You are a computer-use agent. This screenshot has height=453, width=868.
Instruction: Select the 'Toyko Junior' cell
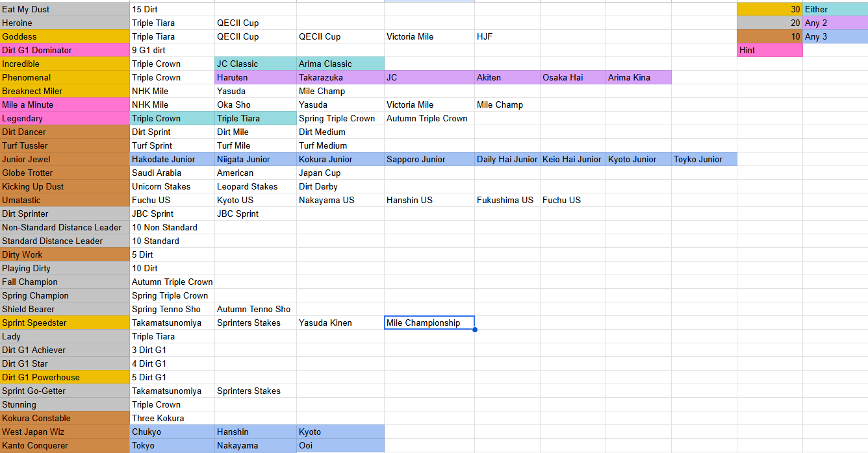point(704,159)
